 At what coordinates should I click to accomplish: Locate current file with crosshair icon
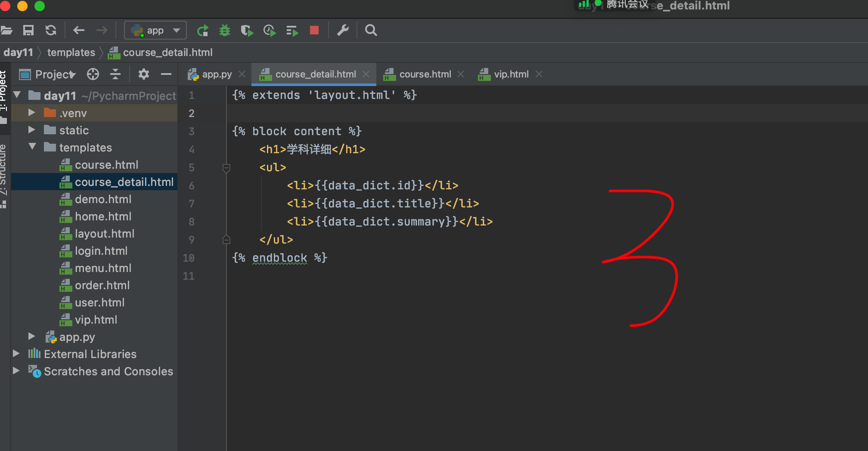(x=93, y=74)
